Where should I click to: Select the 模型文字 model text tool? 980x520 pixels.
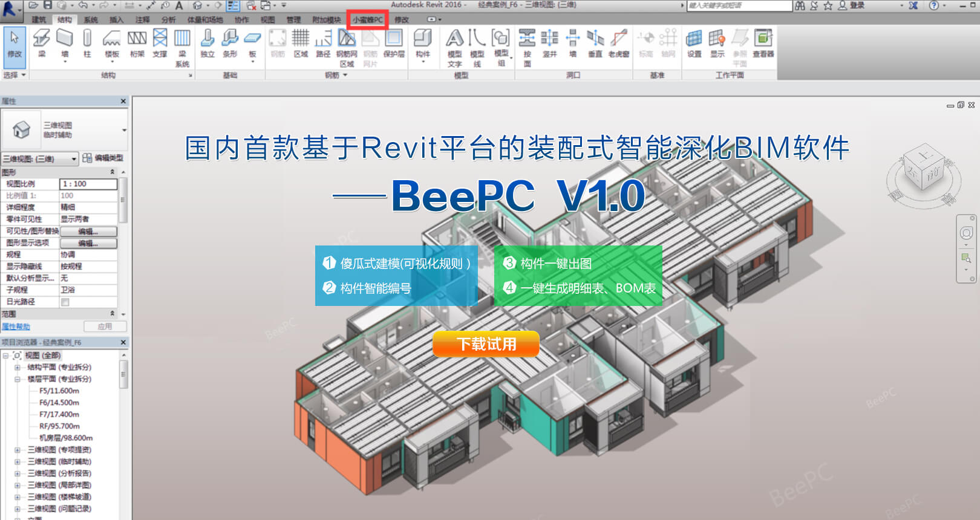pyautogui.click(x=454, y=47)
